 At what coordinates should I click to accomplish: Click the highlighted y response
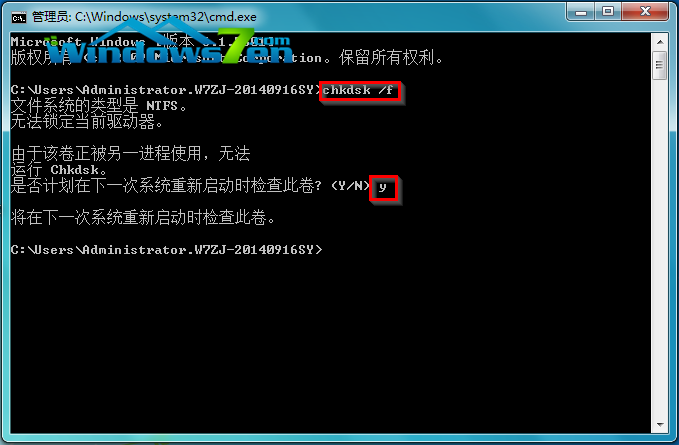point(383,187)
